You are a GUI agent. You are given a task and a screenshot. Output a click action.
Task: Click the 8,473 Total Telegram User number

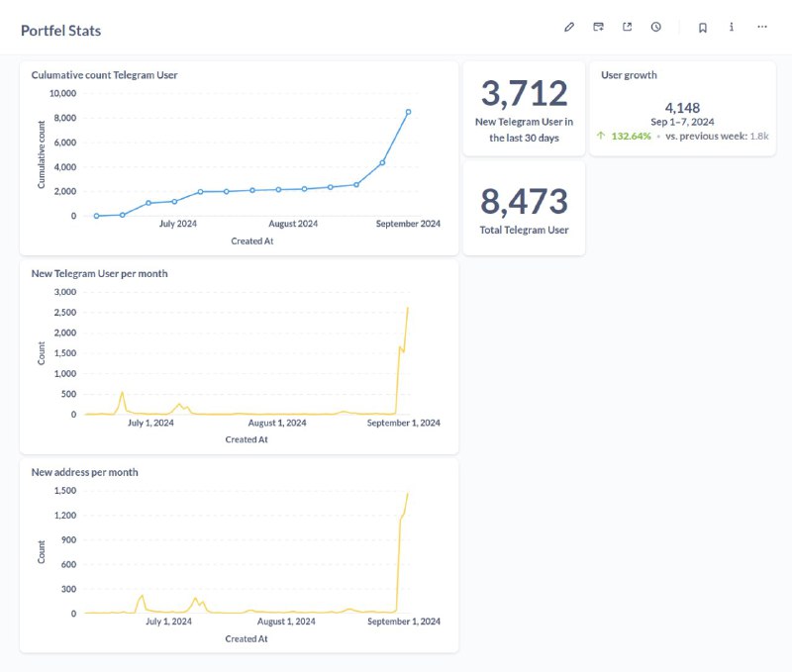point(525,202)
